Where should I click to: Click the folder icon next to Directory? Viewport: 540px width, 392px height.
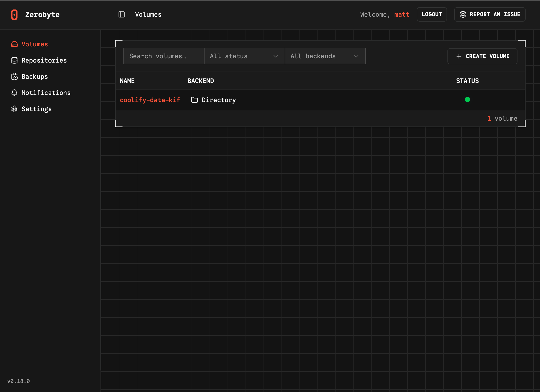[x=194, y=100]
